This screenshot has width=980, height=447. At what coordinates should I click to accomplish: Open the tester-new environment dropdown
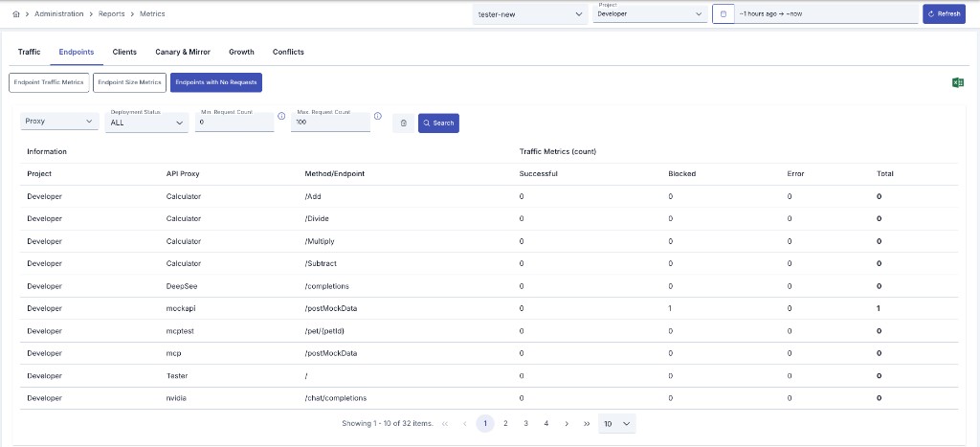click(x=530, y=14)
